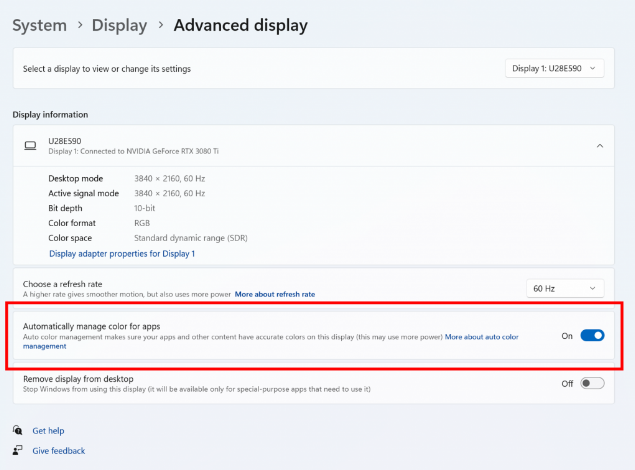This screenshot has height=470, width=635.
Task: Follow the More about refresh rate link
Action: pyautogui.click(x=275, y=294)
